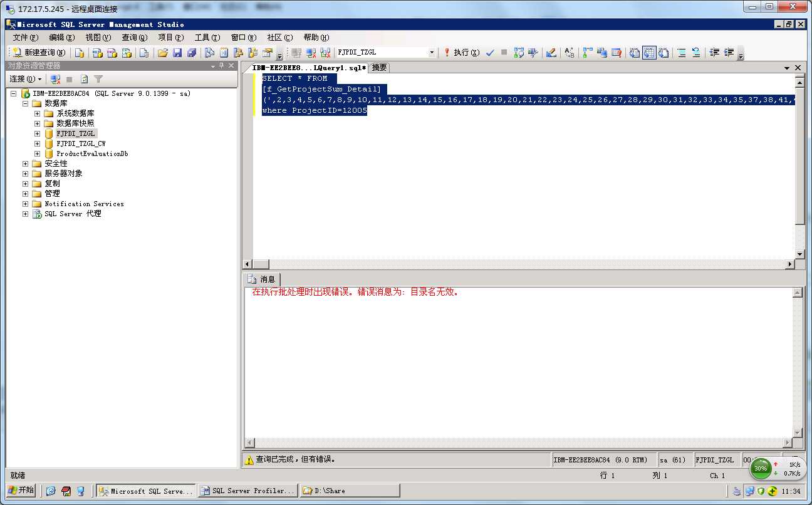Click the Registered Servers toolbar icon
Viewport: 812px width, 505px height.
[x=210, y=53]
